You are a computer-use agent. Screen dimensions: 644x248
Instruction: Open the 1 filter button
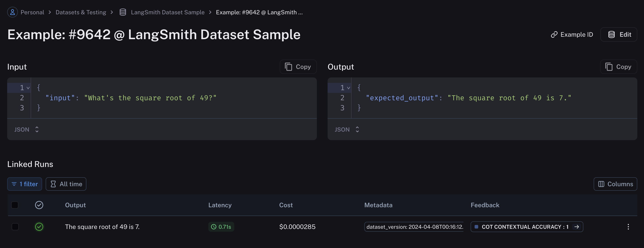[24, 184]
